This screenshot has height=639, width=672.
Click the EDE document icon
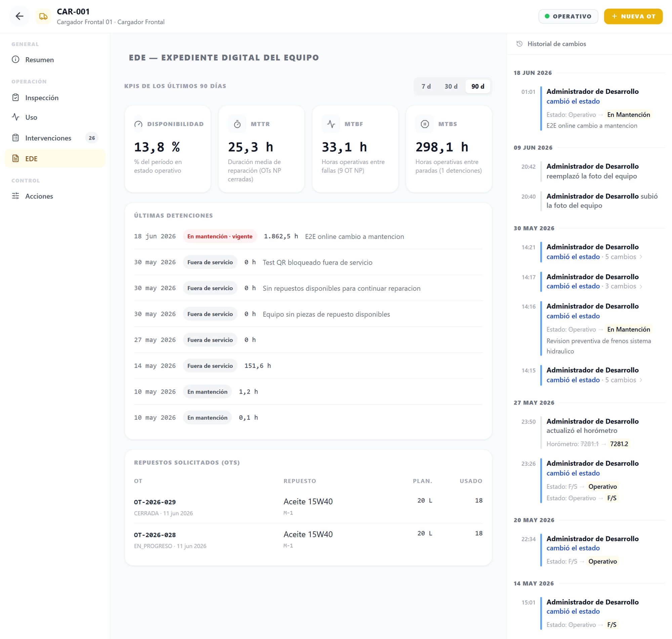[16, 158]
